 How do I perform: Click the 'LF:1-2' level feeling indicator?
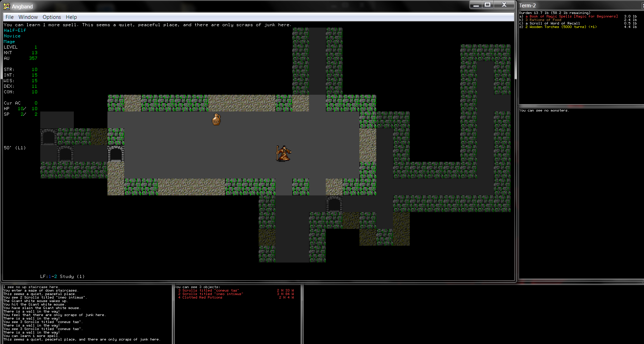tap(48, 277)
